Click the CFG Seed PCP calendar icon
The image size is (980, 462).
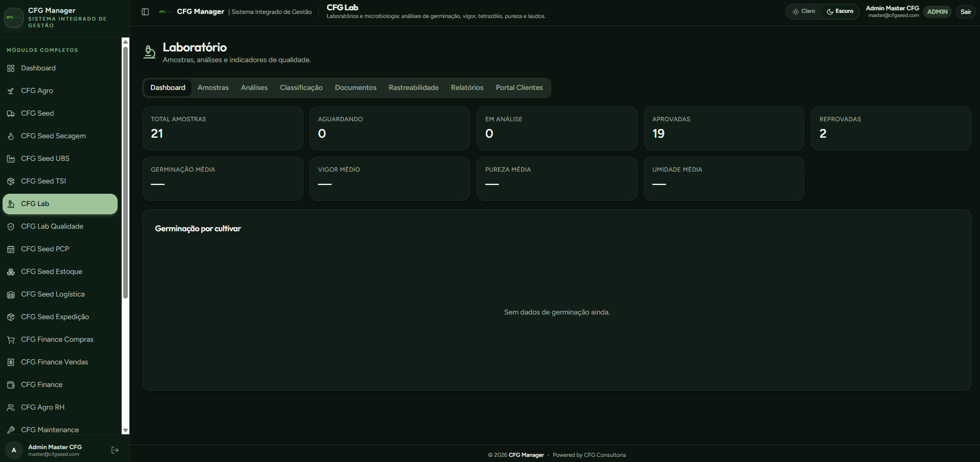pyautogui.click(x=11, y=249)
